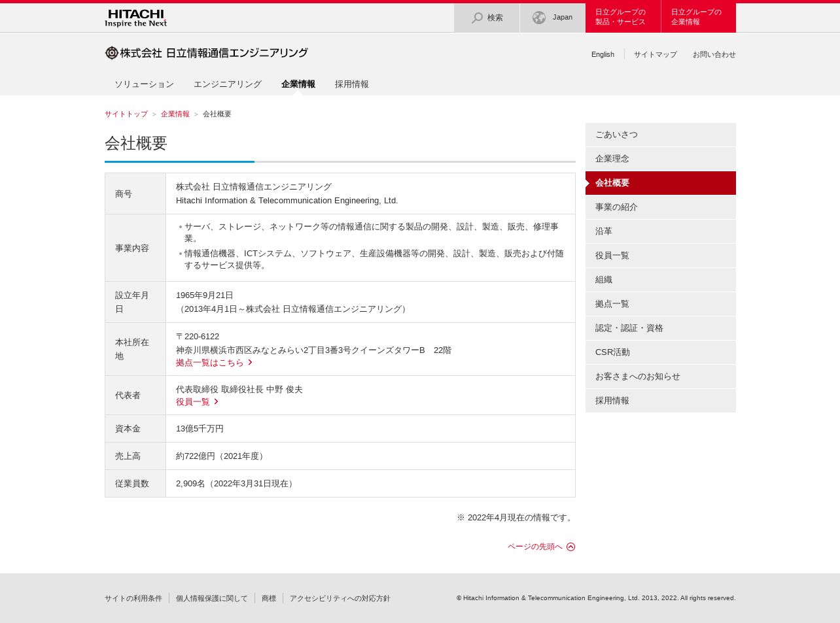Go to 企業情報 breadcrumb link
This screenshot has height=623, width=840.
[x=175, y=114]
